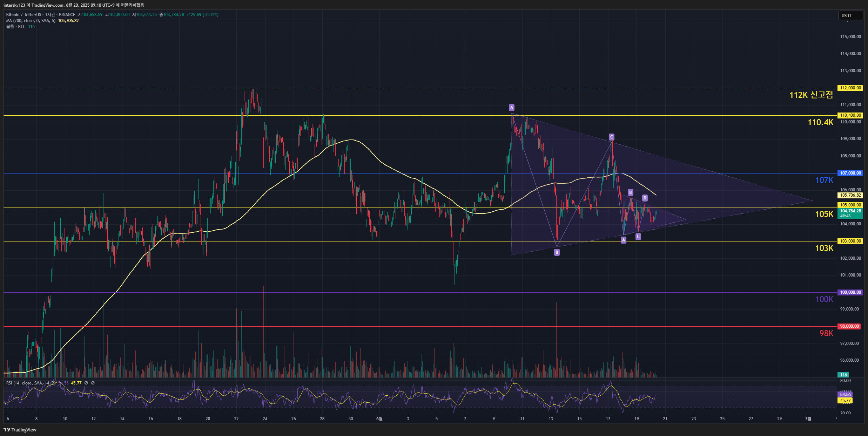Select the high price 104,800.00
This screenshot has width=868, height=436.
[x=119, y=15]
